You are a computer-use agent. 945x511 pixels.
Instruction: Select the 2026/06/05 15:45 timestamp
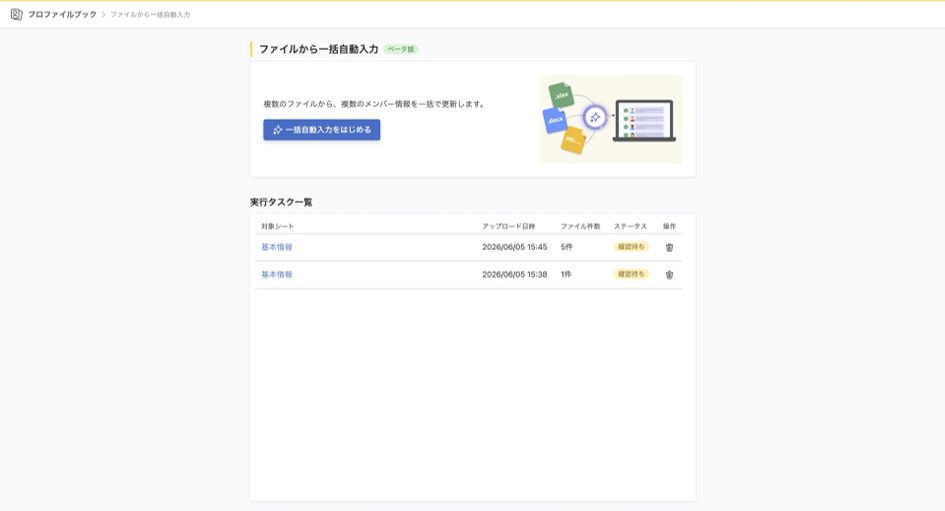point(515,247)
